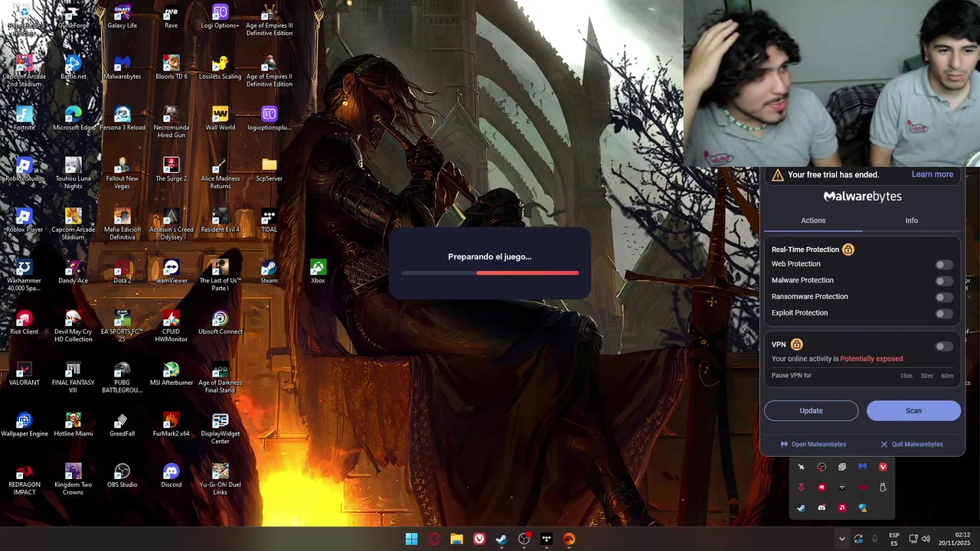The image size is (980, 551).
Task: Select the MSI Afterburner desktop shortcut
Action: [x=171, y=373]
